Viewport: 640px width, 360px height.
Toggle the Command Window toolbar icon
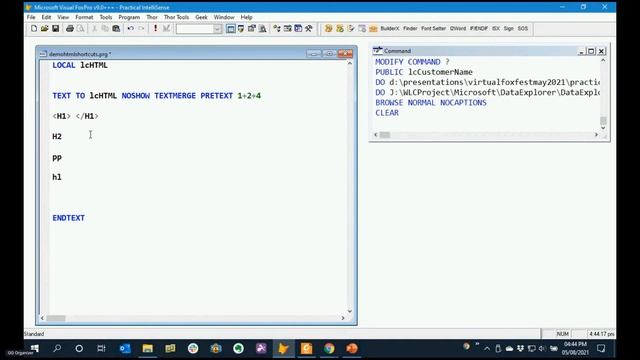click(231, 29)
